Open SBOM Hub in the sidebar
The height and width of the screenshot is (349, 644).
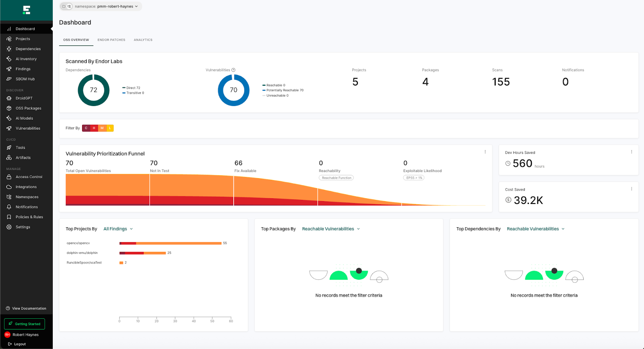[26, 79]
